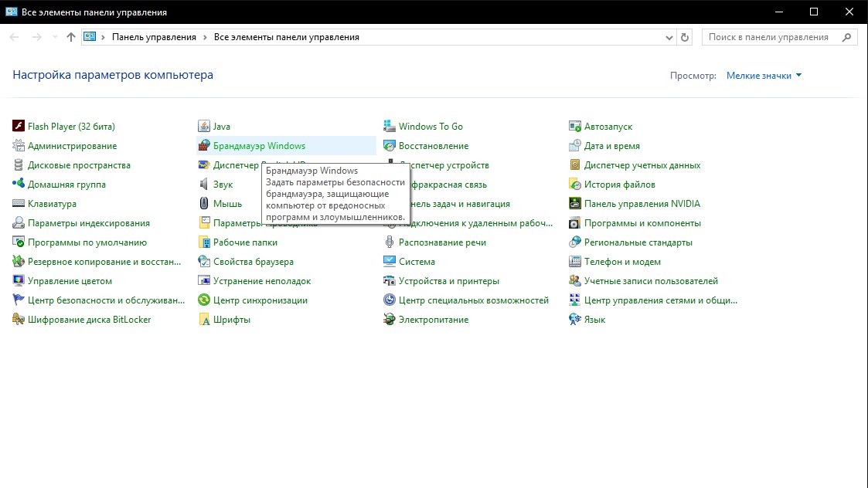Open Центр управления сетями link

point(660,300)
